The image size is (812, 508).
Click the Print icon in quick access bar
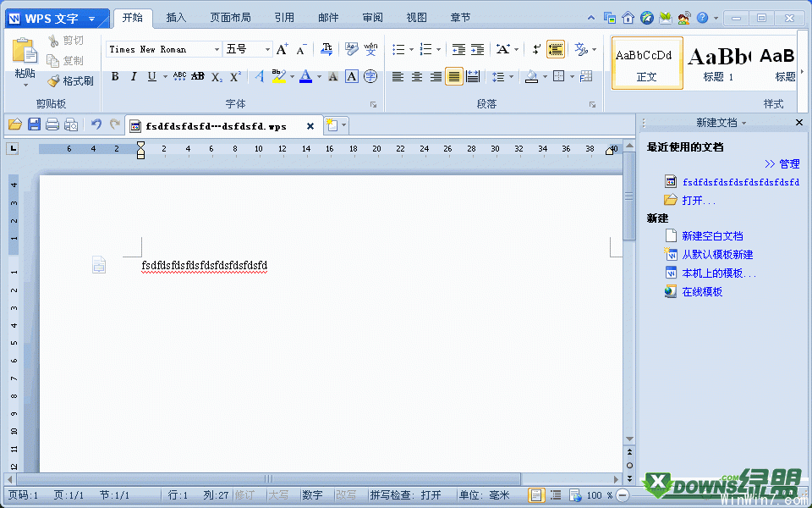tap(52, 125)
